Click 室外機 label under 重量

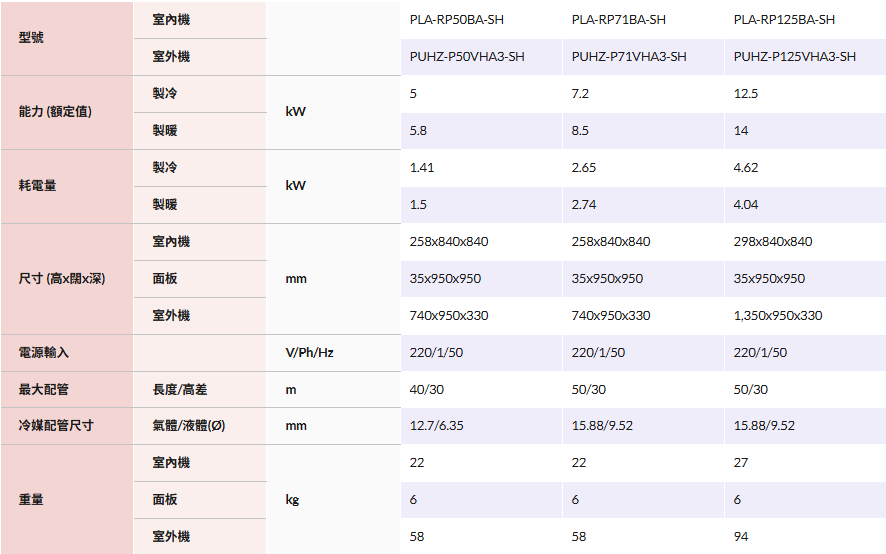coord(171,536)
